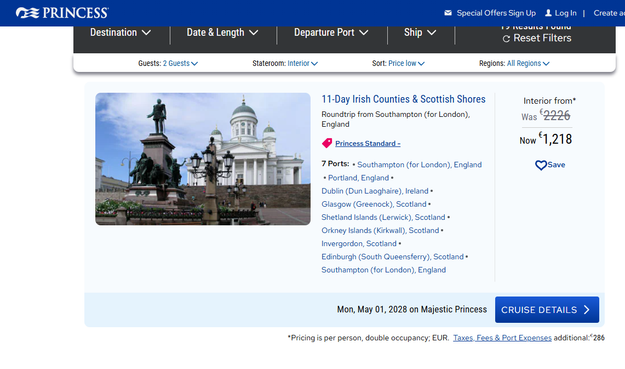Open the All Regions dropdown
Viewport: 625px width, 369px height.
[x=528, y=63]
